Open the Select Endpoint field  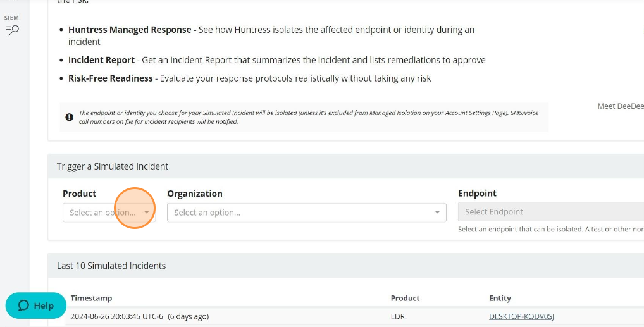click(550, 212)
